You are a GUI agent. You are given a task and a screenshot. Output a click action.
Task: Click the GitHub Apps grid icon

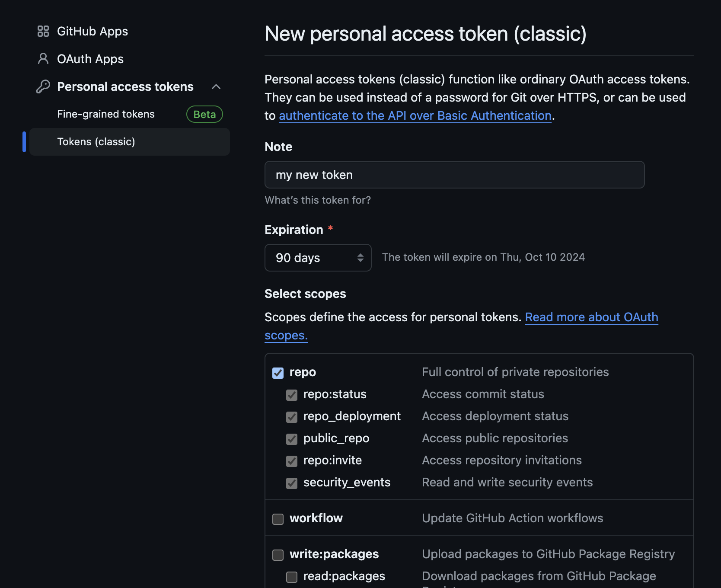(x=43, y=31)
